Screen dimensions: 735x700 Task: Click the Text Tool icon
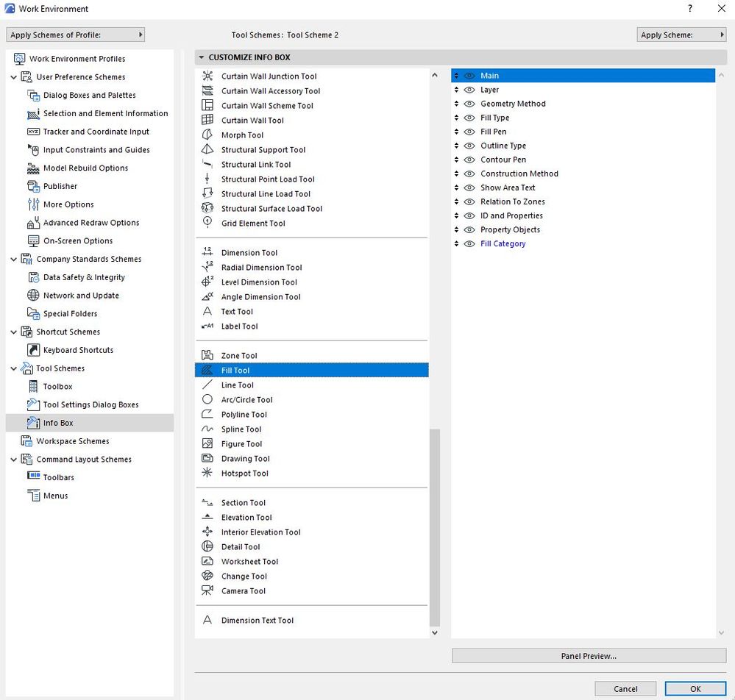pos(207,311)
